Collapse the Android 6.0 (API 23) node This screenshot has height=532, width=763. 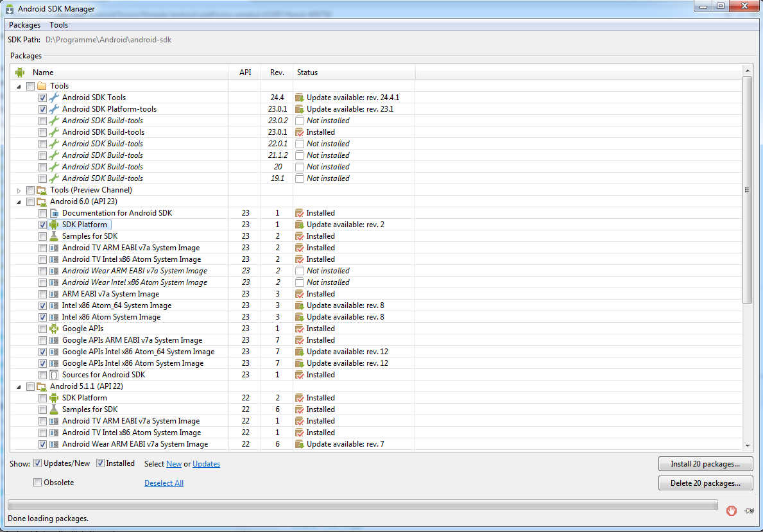coord(19,201)
